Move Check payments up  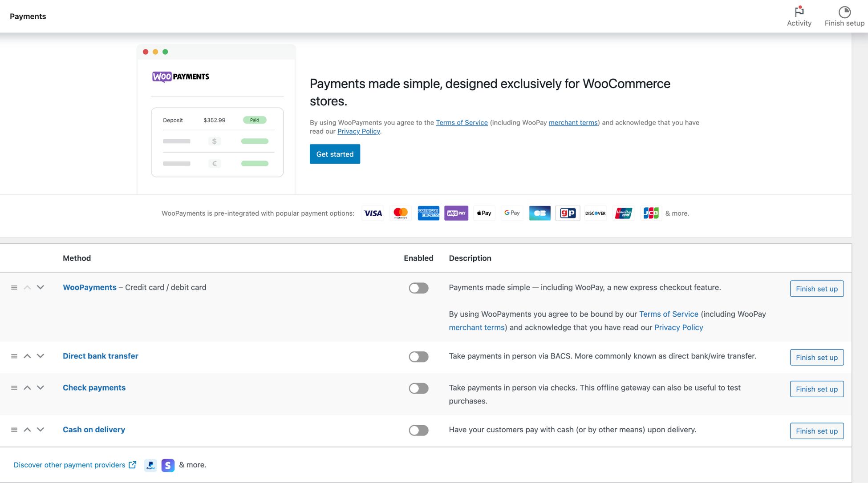(27, 387)
